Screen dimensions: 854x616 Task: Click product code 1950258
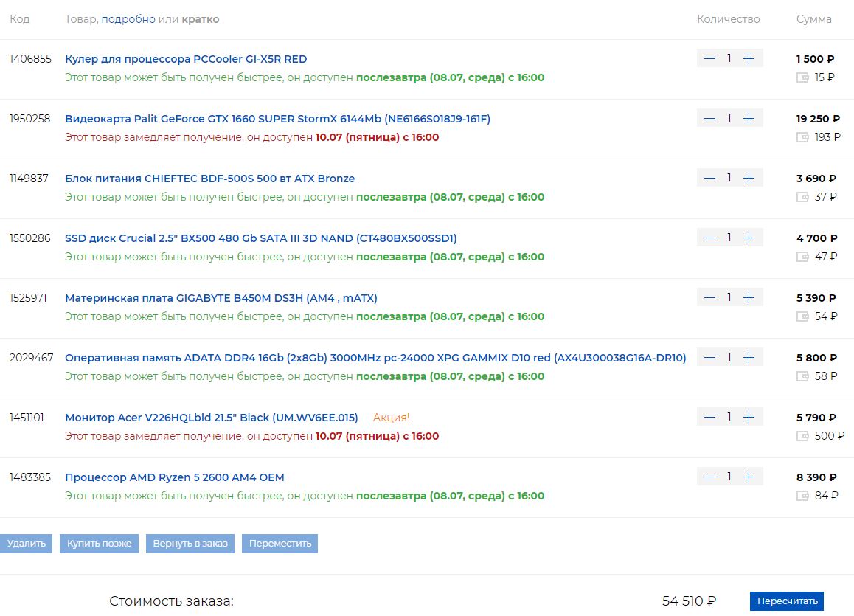coord(30,119)
